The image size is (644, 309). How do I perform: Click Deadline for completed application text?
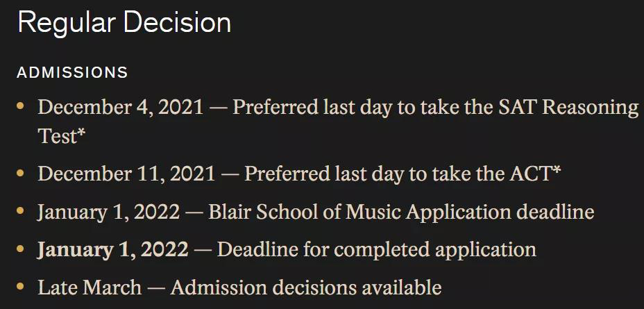tap(377, 250)
